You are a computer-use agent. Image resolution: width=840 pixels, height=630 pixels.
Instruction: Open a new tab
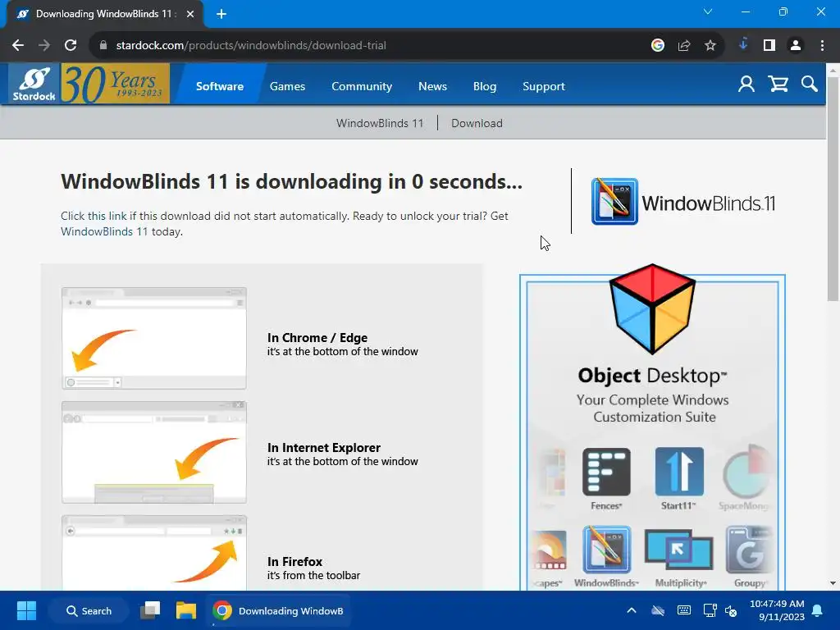click(221, 14)
